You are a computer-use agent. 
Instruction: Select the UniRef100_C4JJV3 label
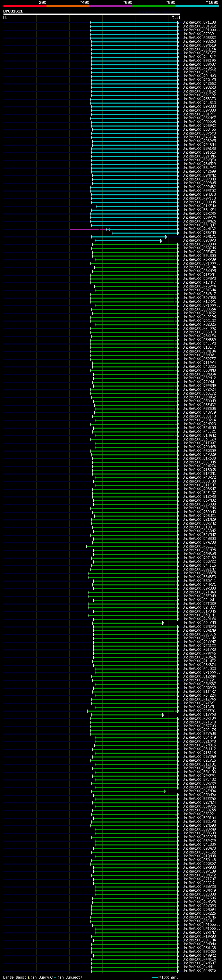(x=199, y=343)
